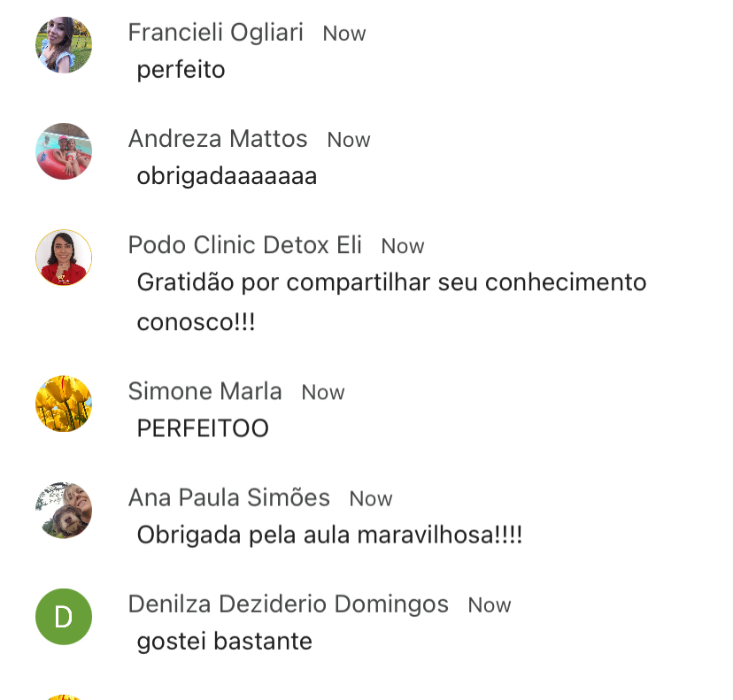This screenshot has height=700, width=733.
Task: Click the Andreza Mattos username
Action: click(x=218, y=139)
